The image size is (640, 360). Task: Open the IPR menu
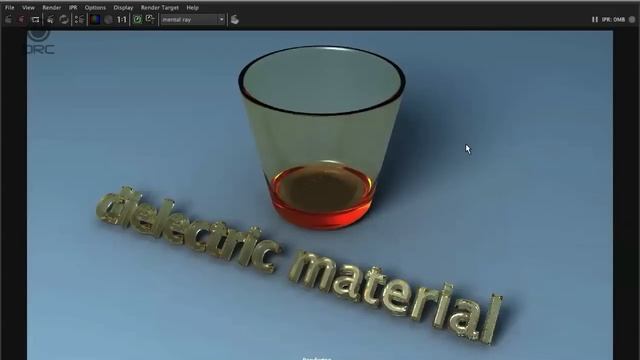(x=73, y=7)
